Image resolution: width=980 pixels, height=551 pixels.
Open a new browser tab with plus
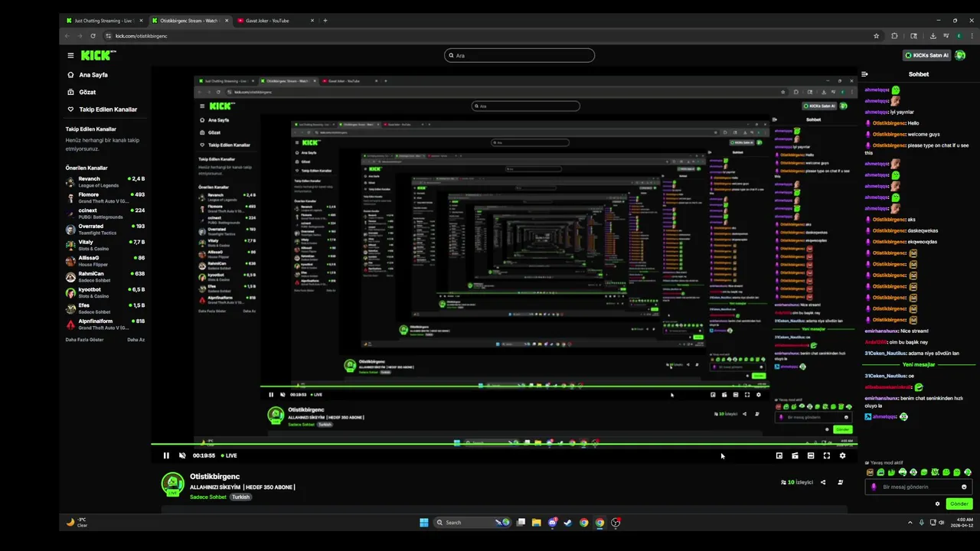tap(325, 21)
